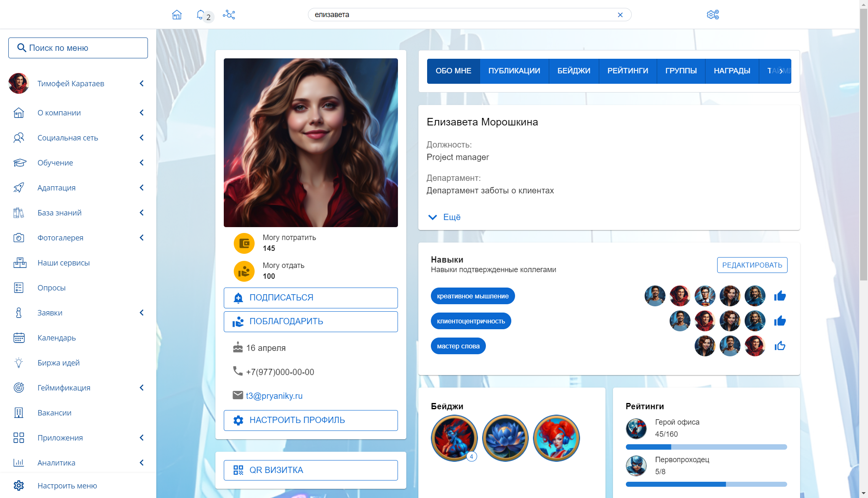Image resolution: width=868 pixels, height=498 pixels.
Task: Toggle thumbs-up for клиентоцентричность skill
Action: click(780, 321)
